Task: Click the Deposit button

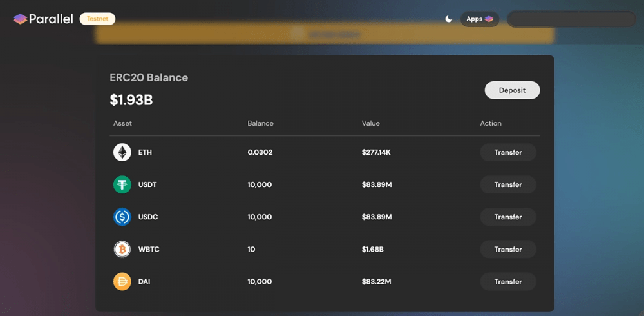Action: tap(512, 90)
